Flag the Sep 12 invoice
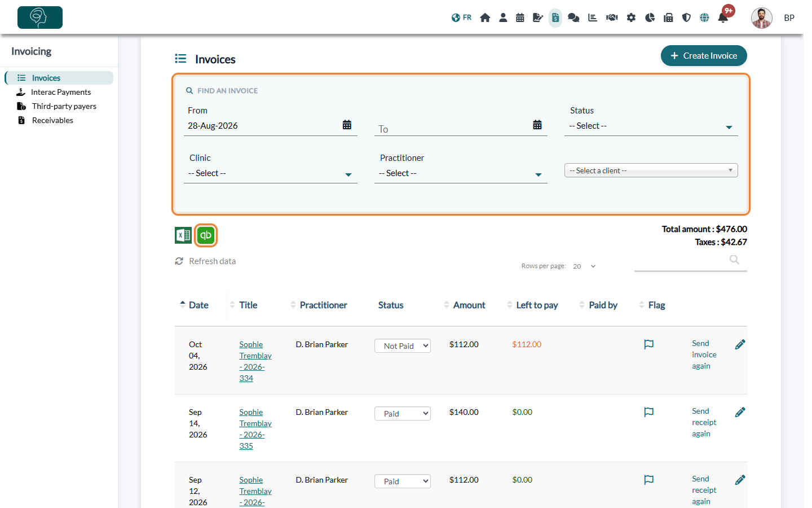 click(x=649, y=480)
